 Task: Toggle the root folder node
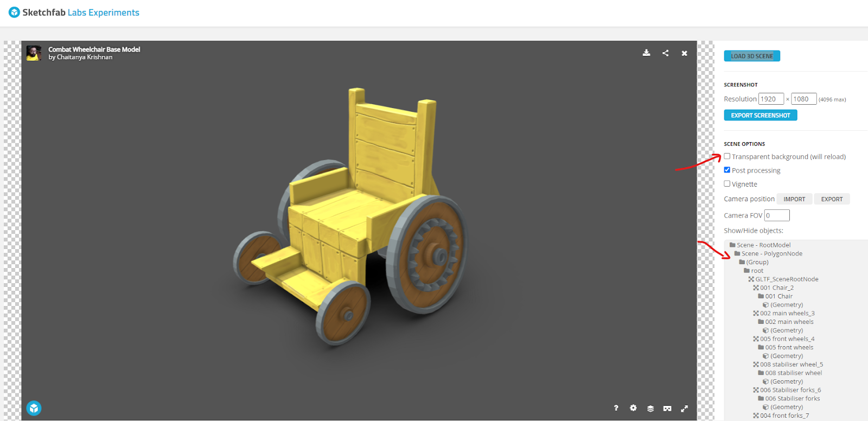point(754,271)
